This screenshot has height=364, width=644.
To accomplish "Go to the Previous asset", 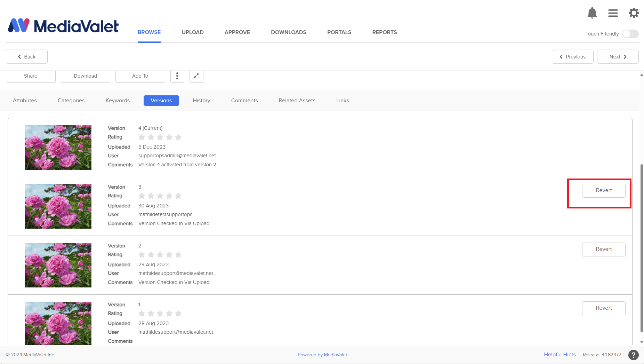I will coord(573,57).
